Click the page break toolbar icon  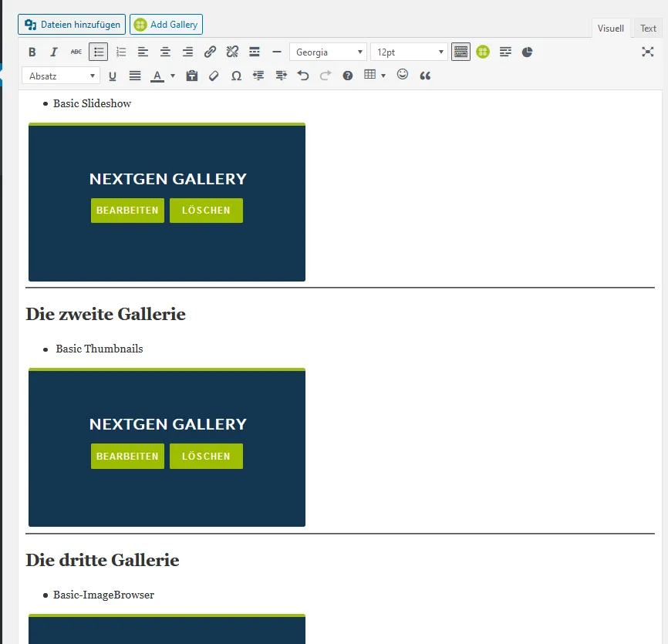coord(505,52)
